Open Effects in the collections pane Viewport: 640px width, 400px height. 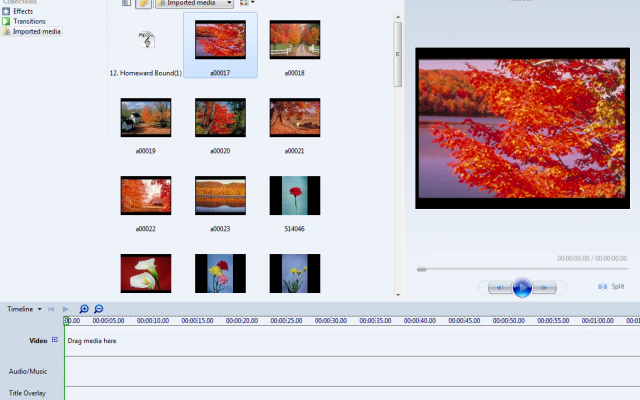(x=23, y=11)
